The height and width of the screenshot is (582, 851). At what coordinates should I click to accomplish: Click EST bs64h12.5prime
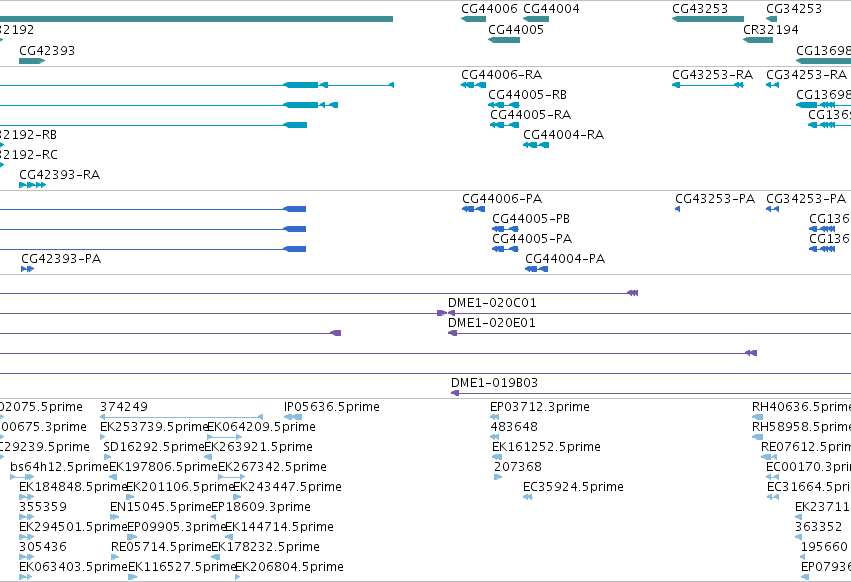click(x=59, y=467)
